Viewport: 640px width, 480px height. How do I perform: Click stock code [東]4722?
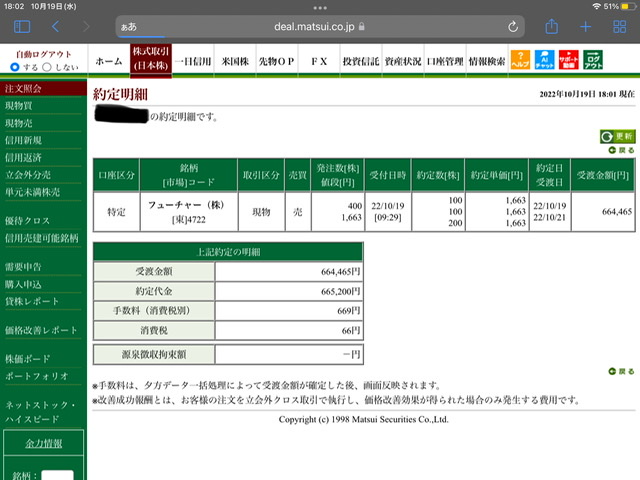(x=189, y=220)
